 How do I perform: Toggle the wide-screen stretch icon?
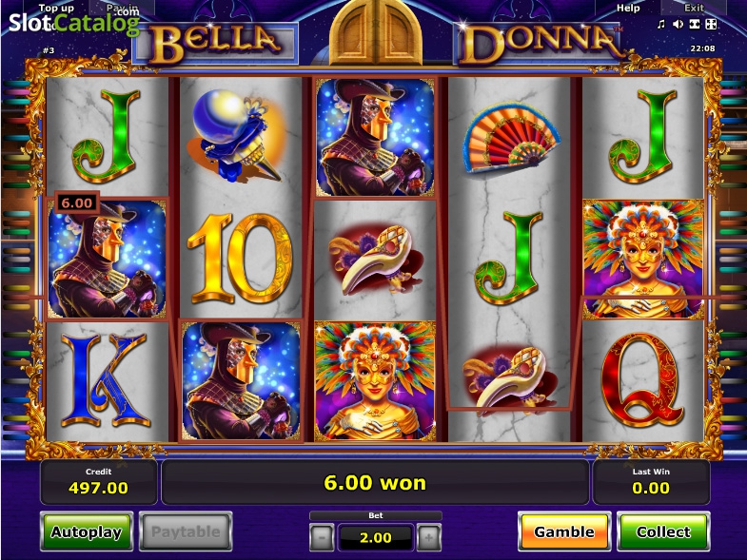pos(695,25)
